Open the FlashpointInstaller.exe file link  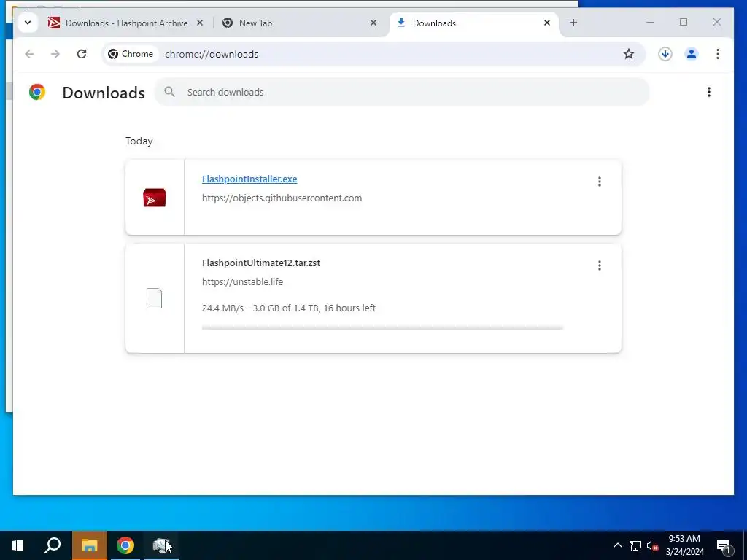[249, 179]
